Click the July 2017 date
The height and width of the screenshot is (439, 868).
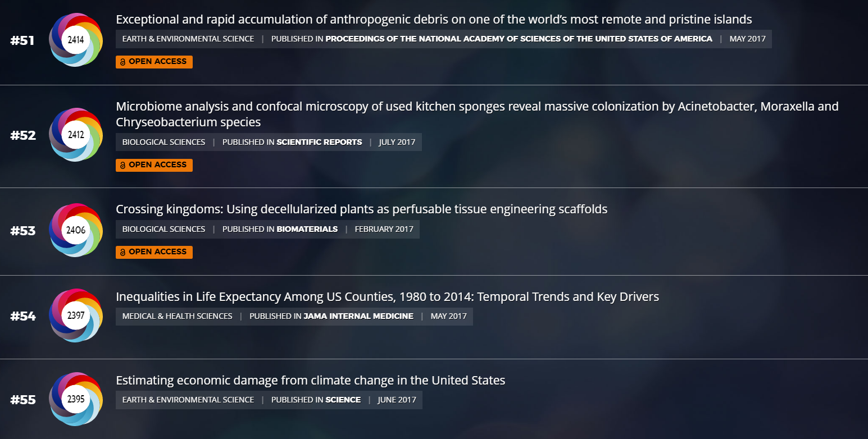[397, 142]
